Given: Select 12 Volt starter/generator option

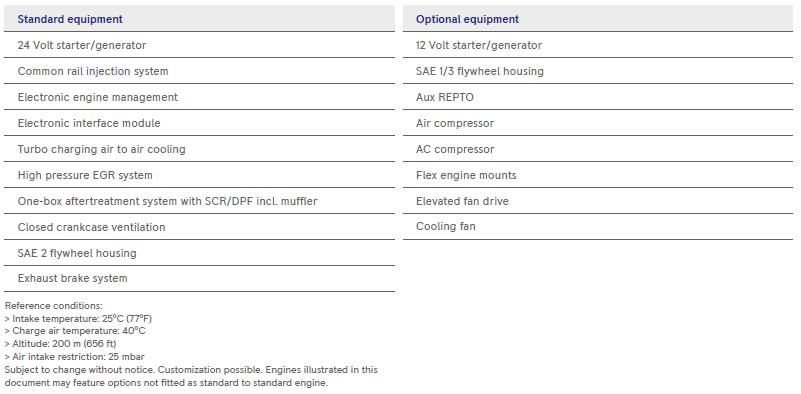Looking at the screenshot, I should pos(598,45).
